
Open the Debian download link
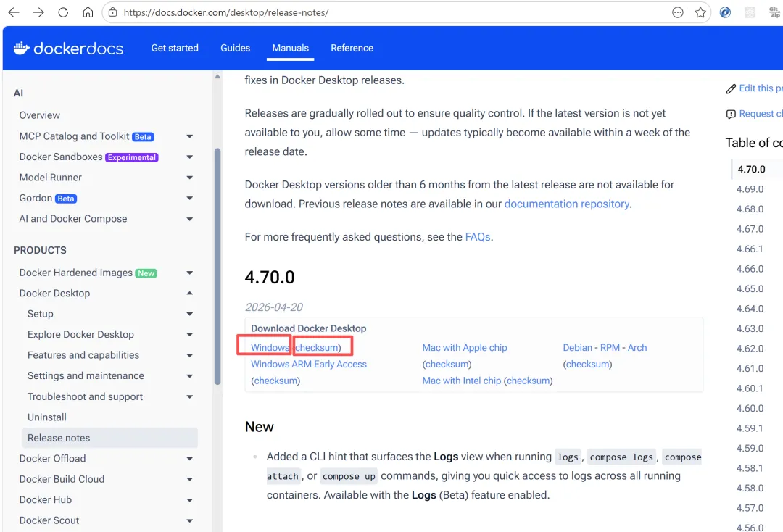(577, 347)
